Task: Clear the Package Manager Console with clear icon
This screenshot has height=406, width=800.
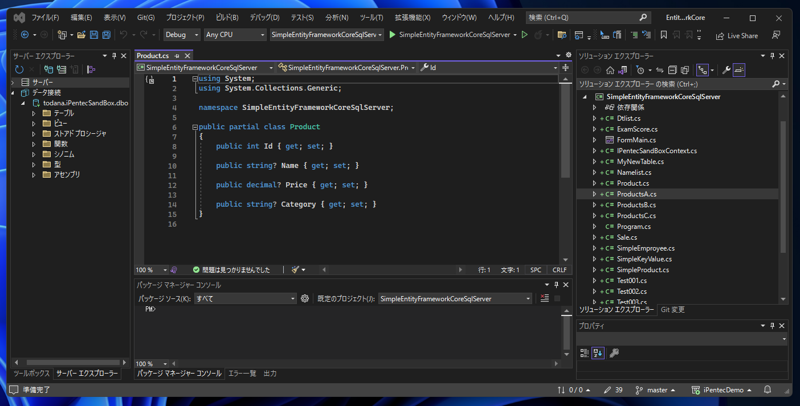Action: click(544, 298)
